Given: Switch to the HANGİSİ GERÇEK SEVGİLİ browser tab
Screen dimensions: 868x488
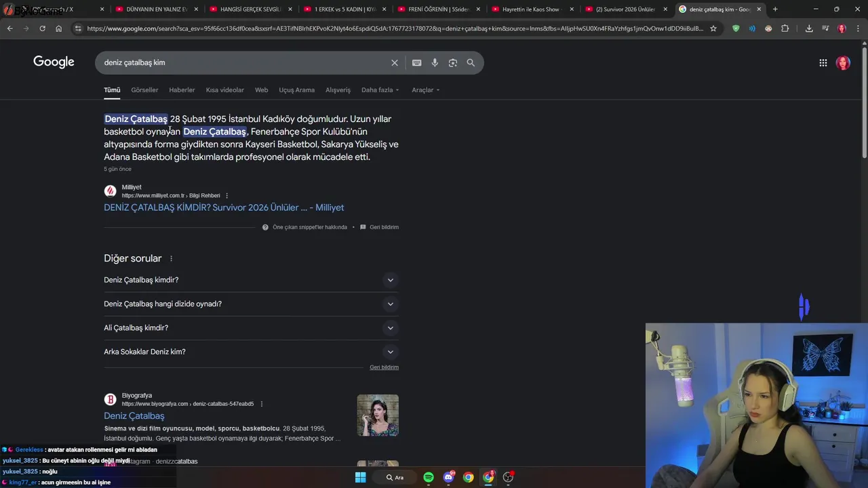Looking at the screenshot, I should click(250, 9).
